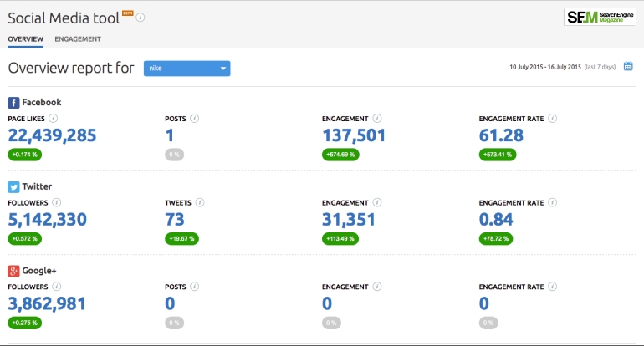
Task: Show info for Facebook Engagement Rate
Action: (552, 118)
